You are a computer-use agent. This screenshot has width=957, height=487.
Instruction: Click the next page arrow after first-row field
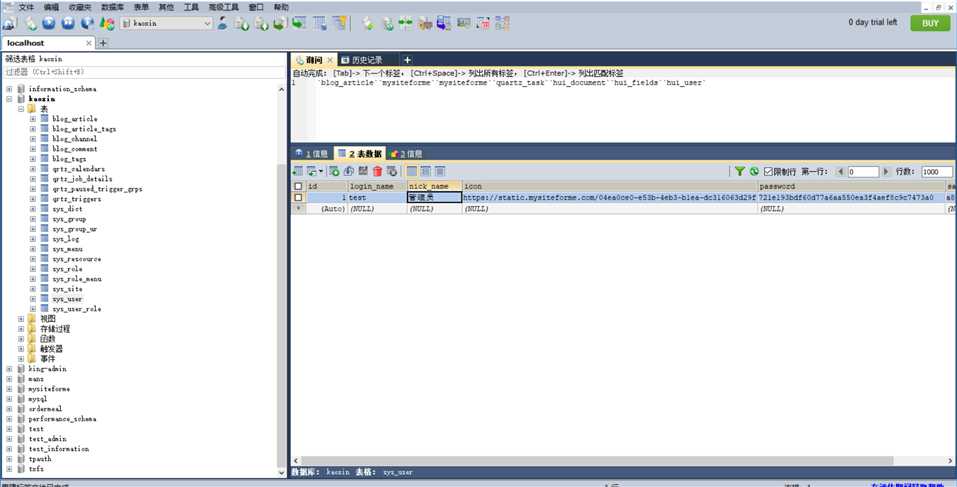pyautogui.click(x=886, y=171)
